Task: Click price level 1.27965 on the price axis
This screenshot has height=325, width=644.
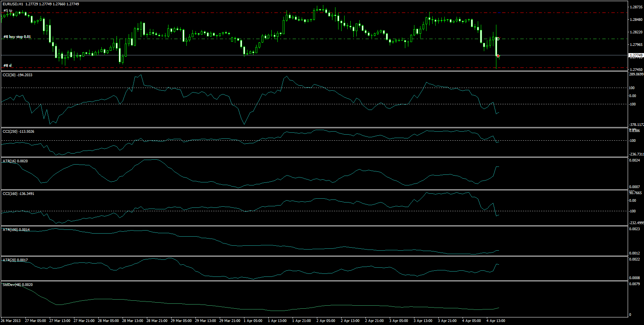Action: tap(636, 45)
